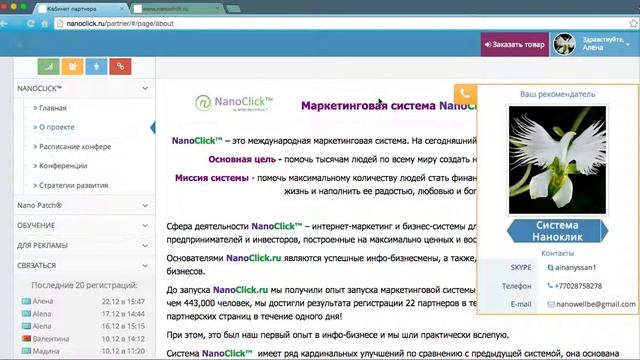Click the Skype name ainanyssan1
This screenshot has width=640, height=360.
pos(576,268)
